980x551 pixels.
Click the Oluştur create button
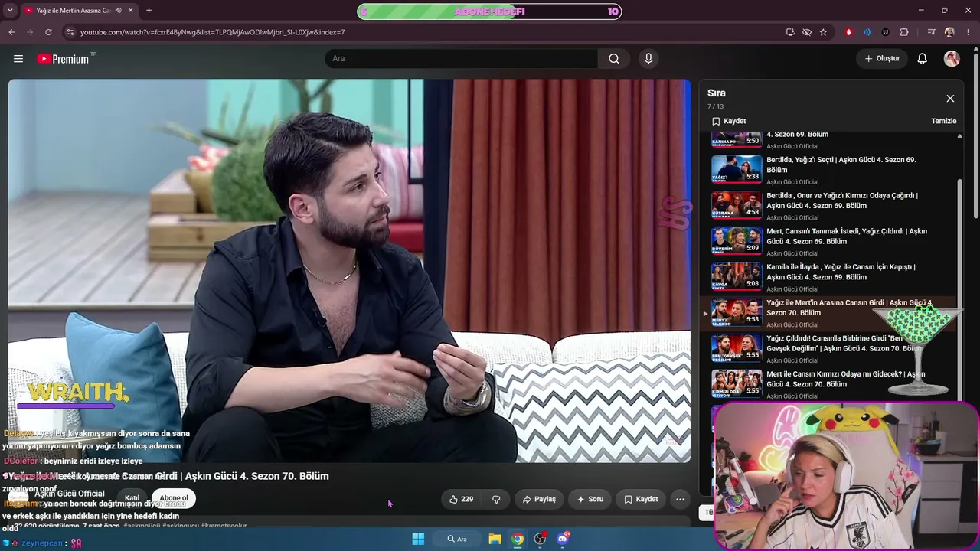tap(882, 59)
